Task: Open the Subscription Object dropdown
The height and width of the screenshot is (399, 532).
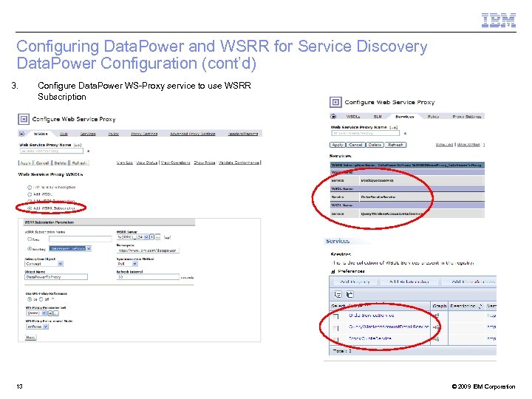Action: click(44, 264)
